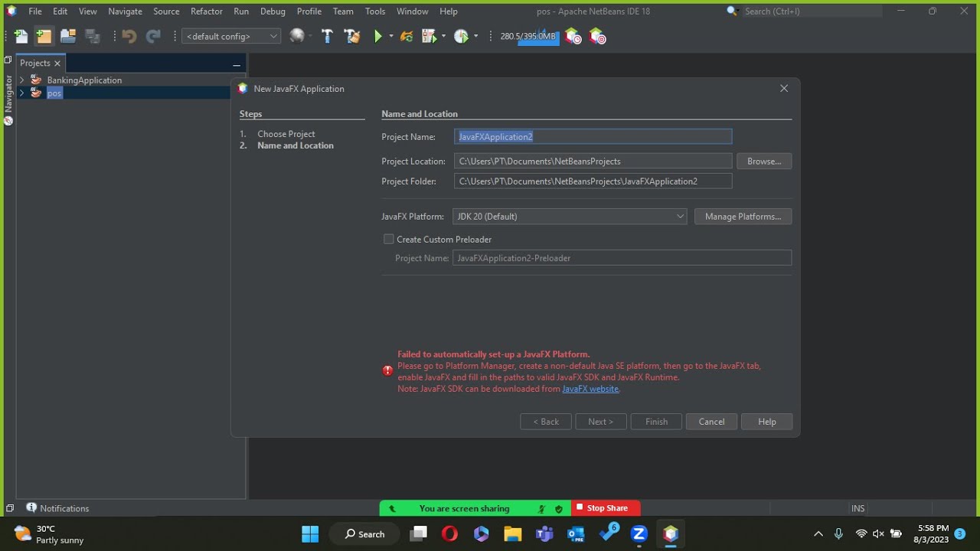Click the search magnifier icon in title bar

[x=732, y=11]
